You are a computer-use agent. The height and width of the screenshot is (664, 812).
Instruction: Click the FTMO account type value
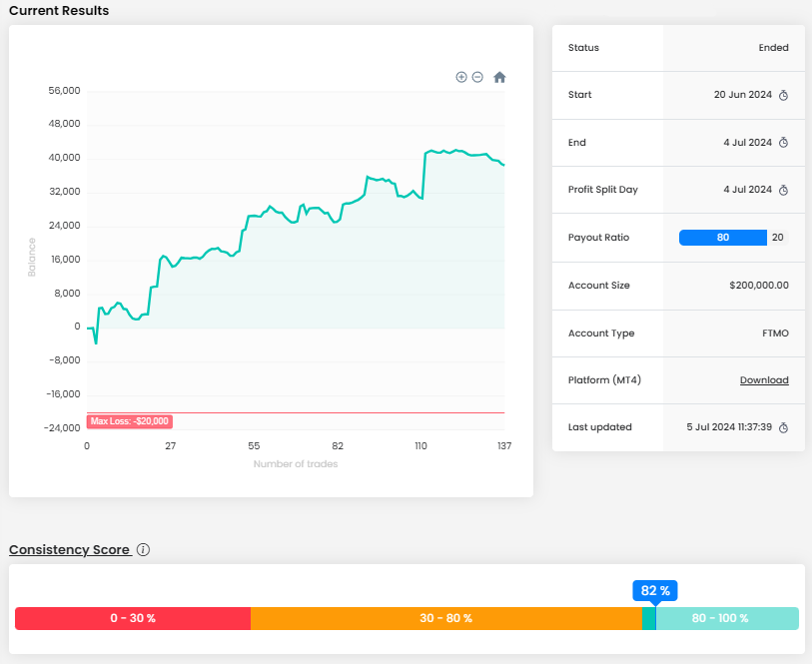point(774,333)
